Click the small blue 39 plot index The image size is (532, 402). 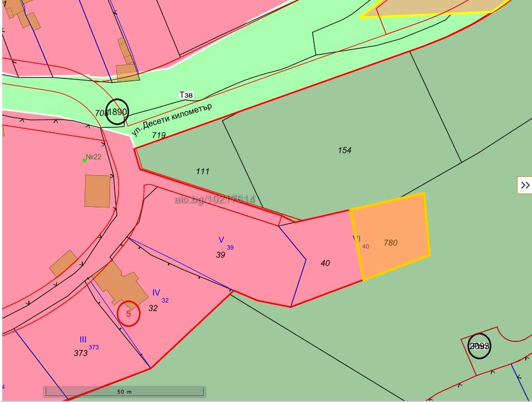[x=230, y=248]
